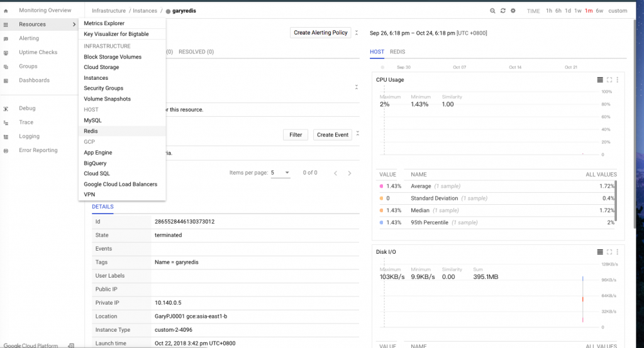Switch to the HOST tab
The width and height of the screenshot is (644, 348).
(x=377, y=52)
